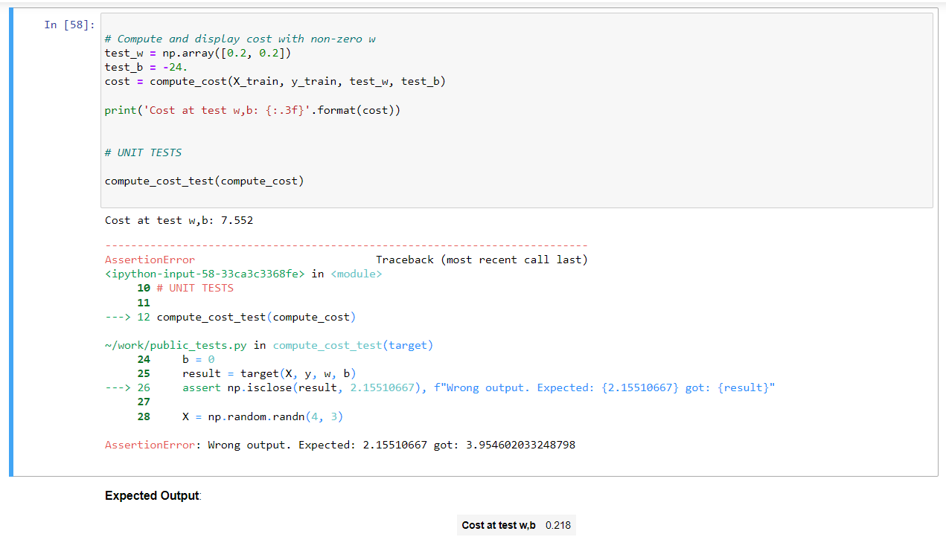Click the 'Cost at test w,b' table cell
The height and width of the screenshot is (560, 946).
coord(499,525)
